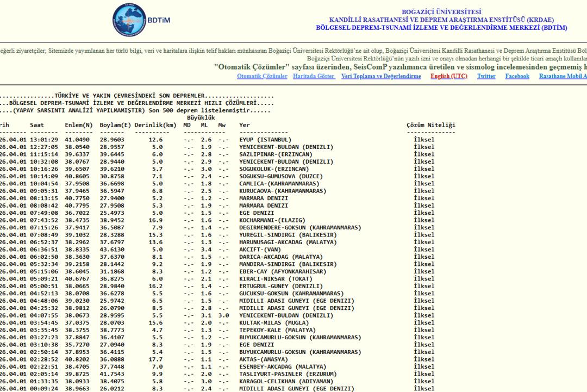The height and width of the screenshot is (392, 587).
Task: Open the Rasathane Mobil link
Action: tap(563, 76)
